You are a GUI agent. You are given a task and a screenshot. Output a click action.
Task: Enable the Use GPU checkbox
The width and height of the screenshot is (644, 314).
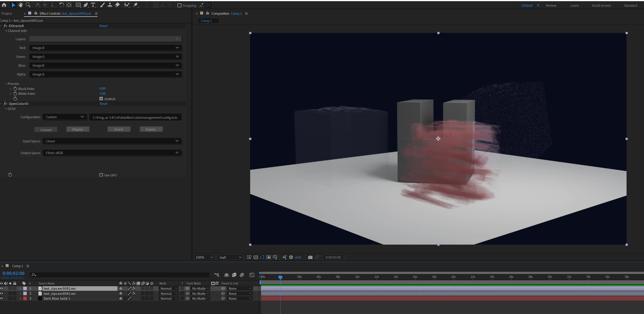coord(101,175)
